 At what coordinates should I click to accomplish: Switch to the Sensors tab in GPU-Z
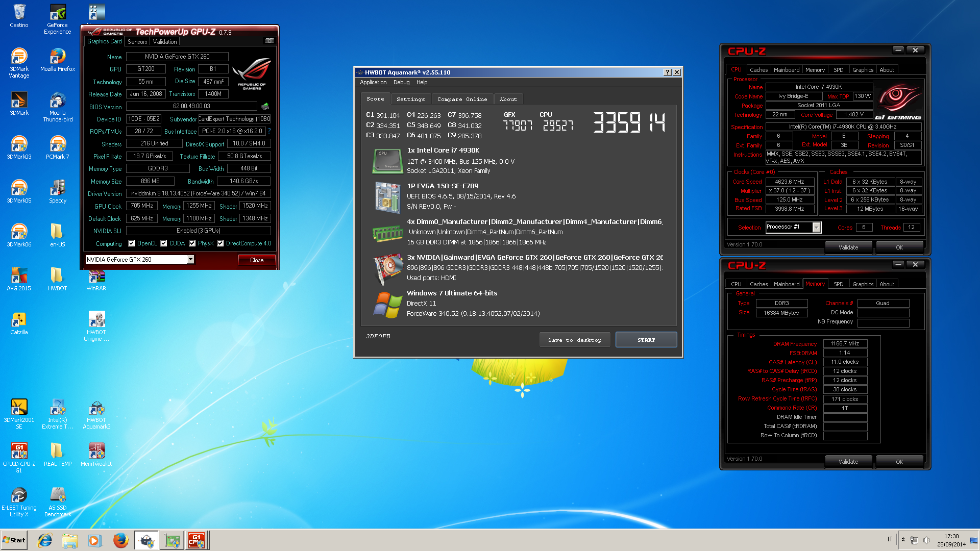click(137, 42)
